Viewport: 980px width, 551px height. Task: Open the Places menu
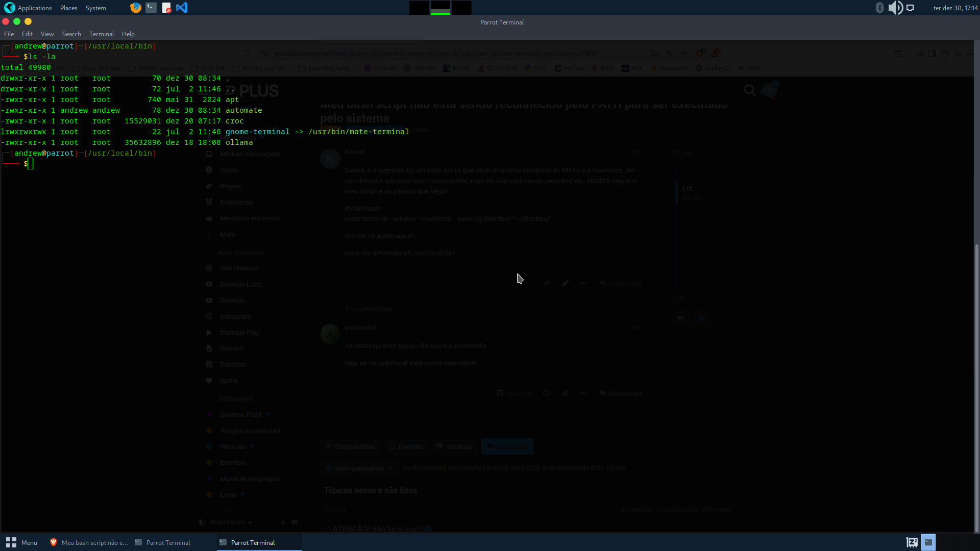tap(68, 8)
